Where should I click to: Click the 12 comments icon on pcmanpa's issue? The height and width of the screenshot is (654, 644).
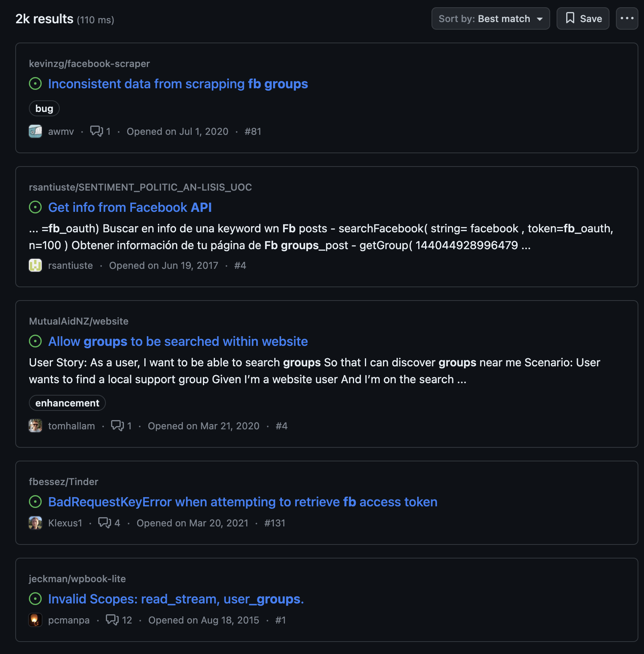click(x=112, y=620)
